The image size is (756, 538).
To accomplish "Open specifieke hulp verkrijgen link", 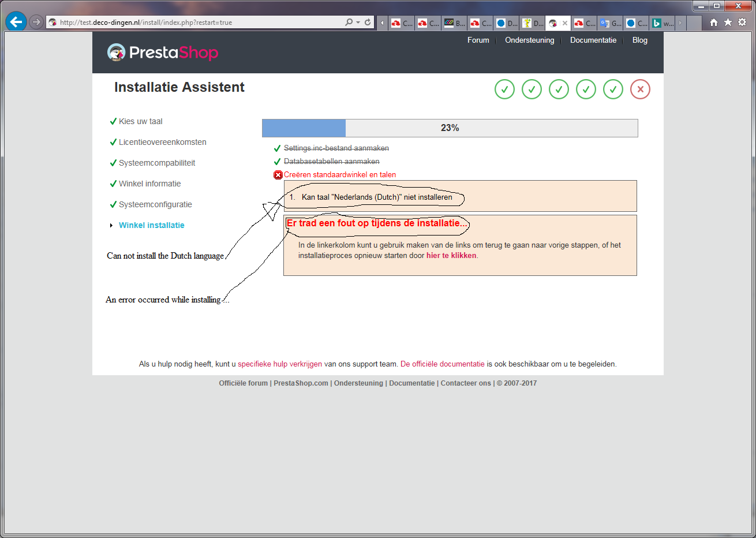I will (x=280, y=364).
